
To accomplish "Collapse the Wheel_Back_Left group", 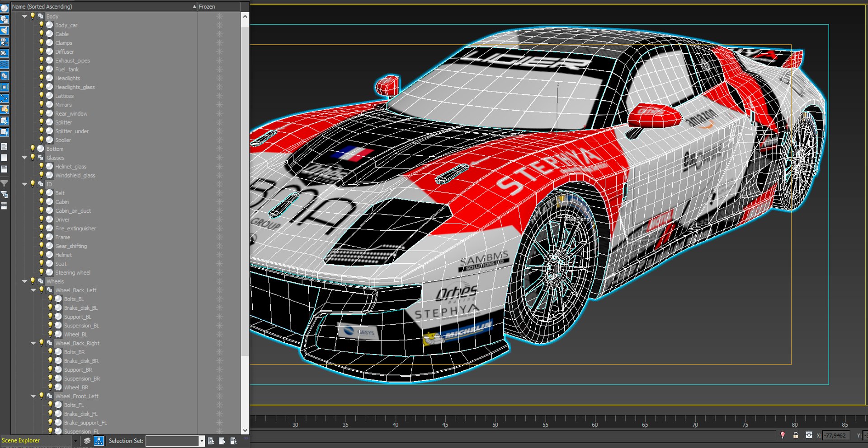I will pos(33,290).
